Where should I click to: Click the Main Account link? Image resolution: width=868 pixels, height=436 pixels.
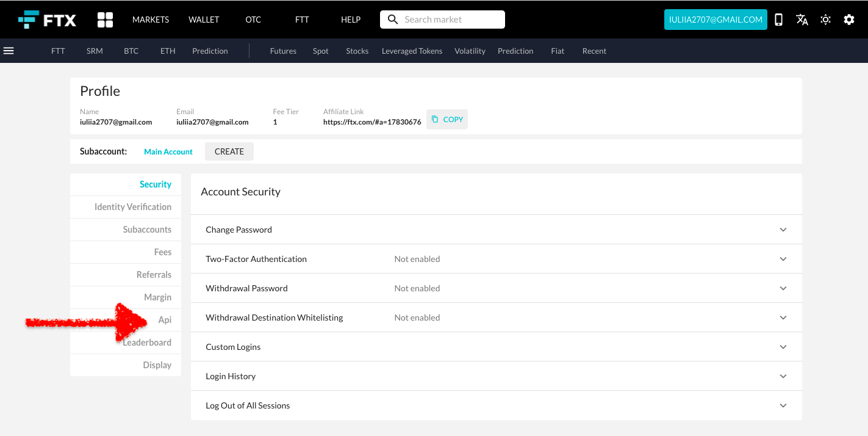pos(168,151)
